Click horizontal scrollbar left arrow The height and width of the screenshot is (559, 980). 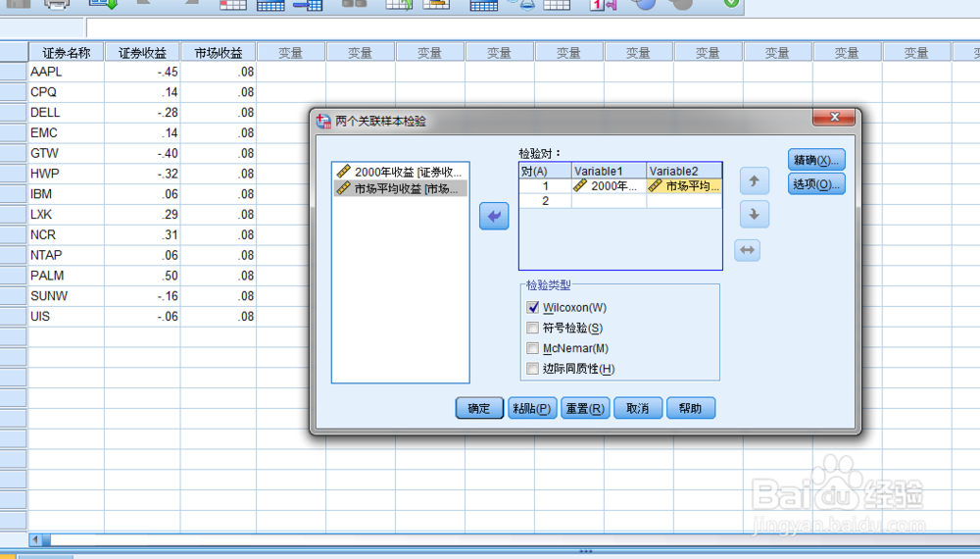click(35, 539)
